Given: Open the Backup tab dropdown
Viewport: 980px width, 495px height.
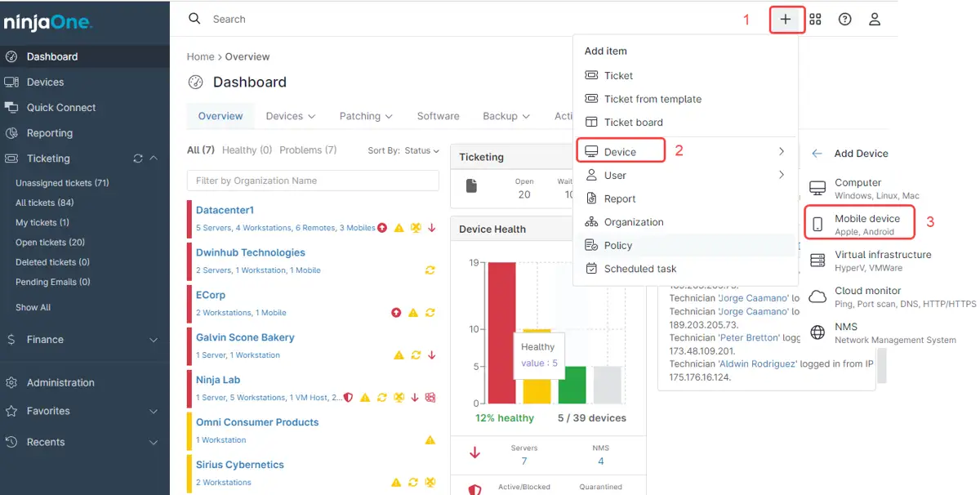Looking at the screenshot, I should 506,116.
